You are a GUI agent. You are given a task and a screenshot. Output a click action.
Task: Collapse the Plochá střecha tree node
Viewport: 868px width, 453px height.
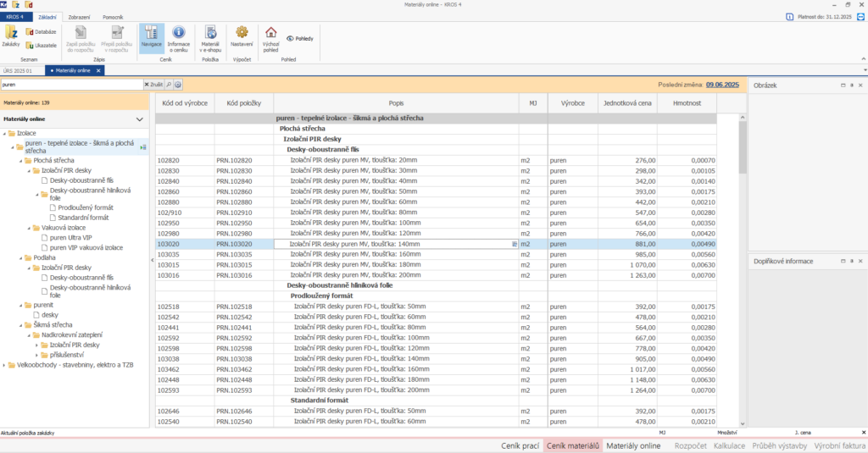click(21, 160)
